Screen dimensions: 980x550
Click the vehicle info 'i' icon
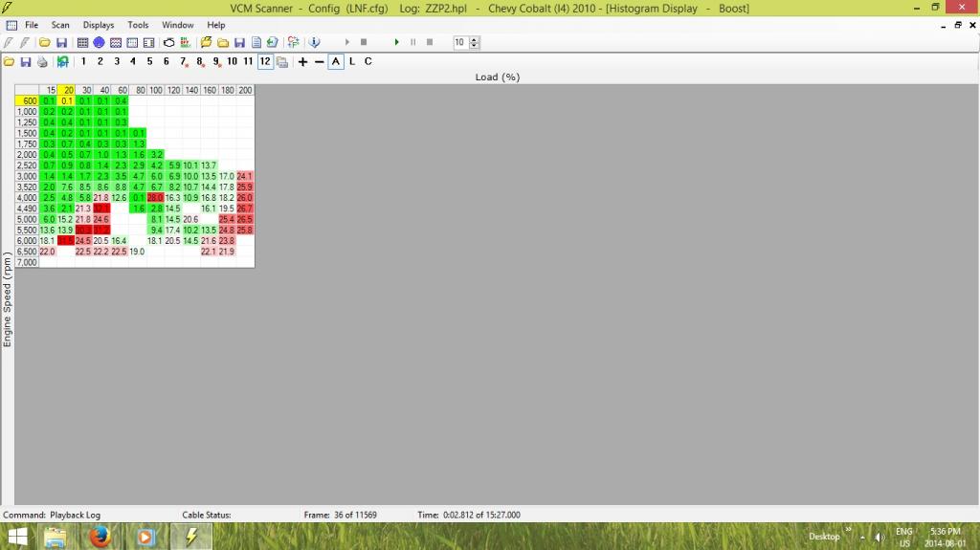(315, 43)
